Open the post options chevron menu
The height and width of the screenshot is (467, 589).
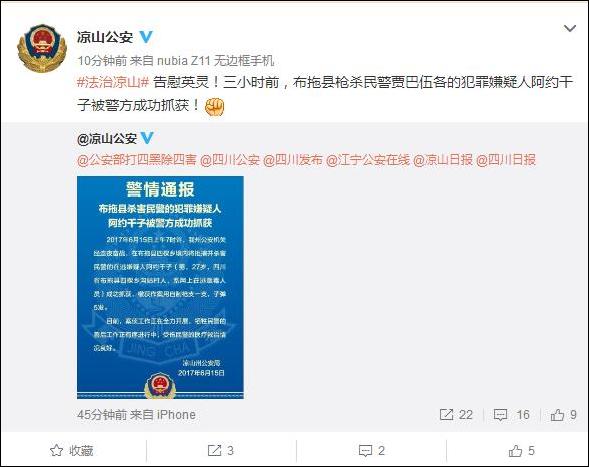pos(569,29)
